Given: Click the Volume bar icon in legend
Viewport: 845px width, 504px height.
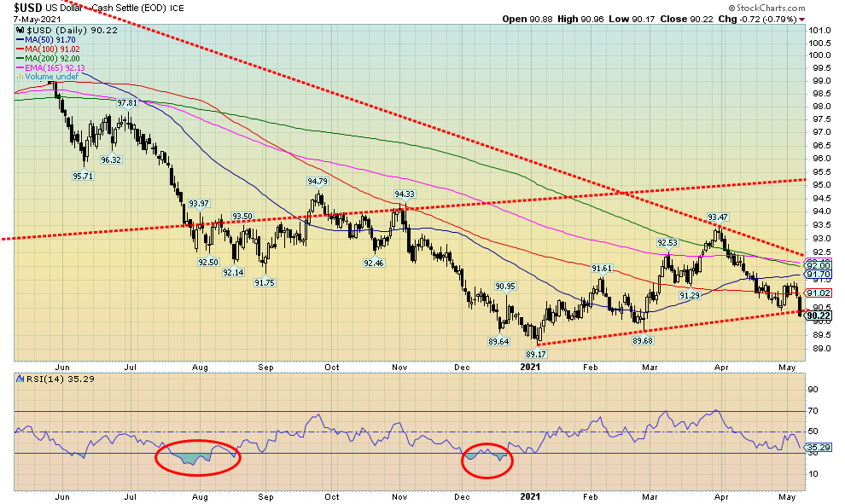Looking at the screenshot, I should point(19,75).
